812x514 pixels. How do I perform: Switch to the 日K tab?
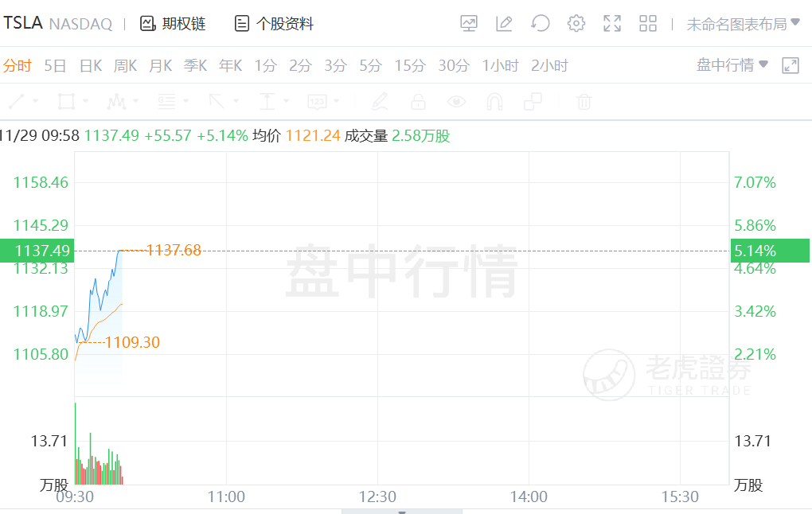click(91, 65)
